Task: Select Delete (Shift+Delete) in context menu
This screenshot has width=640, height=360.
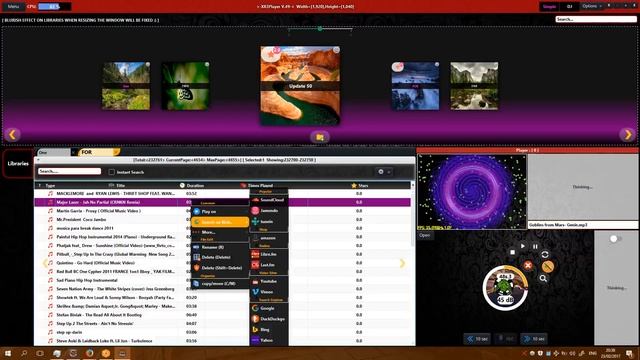Action: [x=220, y=268]
